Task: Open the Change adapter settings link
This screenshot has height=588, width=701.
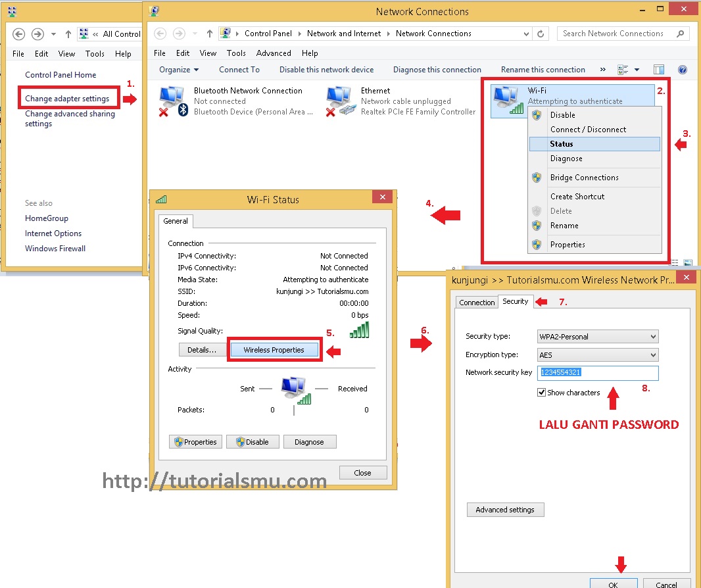Action: coord(68,97)
